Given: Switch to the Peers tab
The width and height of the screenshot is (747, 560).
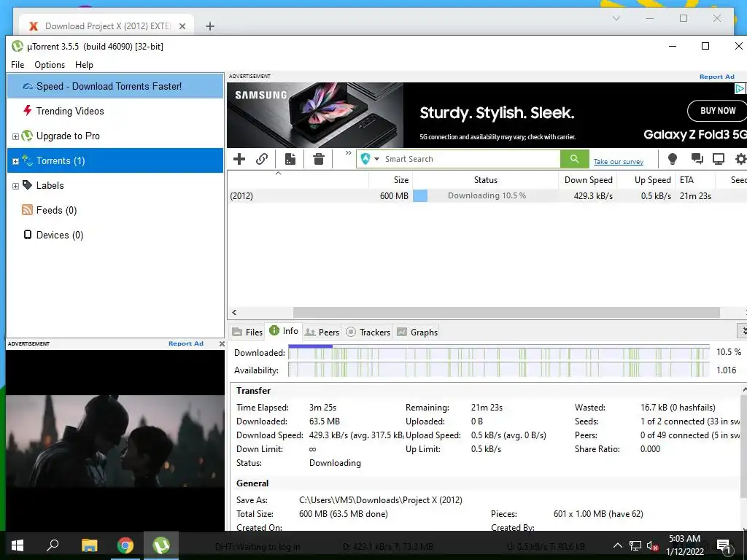Looking at the screenshot, I should 322,332.
